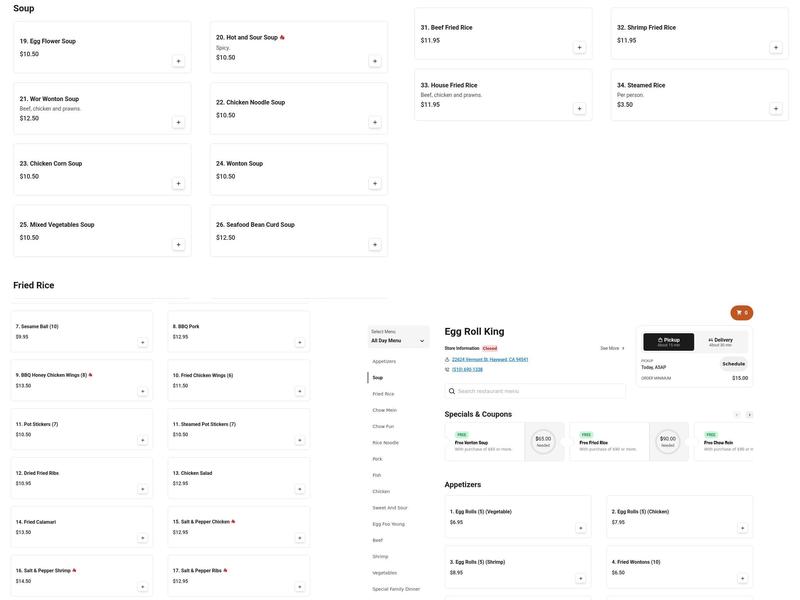Call the restaurant phone number link

click(467, 369)
